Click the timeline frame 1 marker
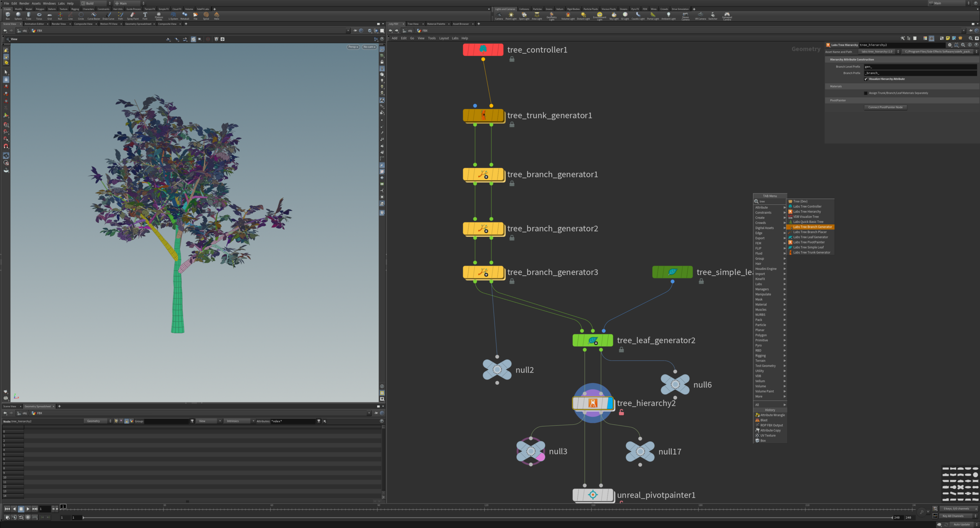Screen dimensions: 980x528 click(x=64, y=507)
